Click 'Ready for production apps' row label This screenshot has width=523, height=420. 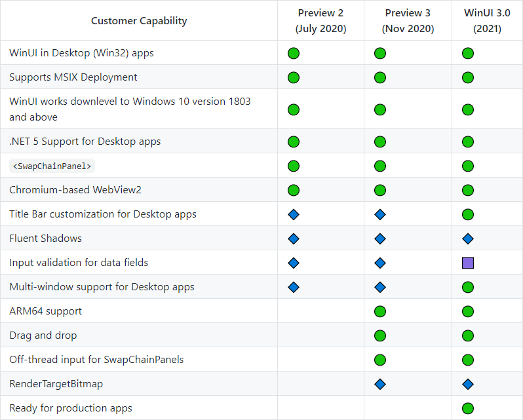71,408
